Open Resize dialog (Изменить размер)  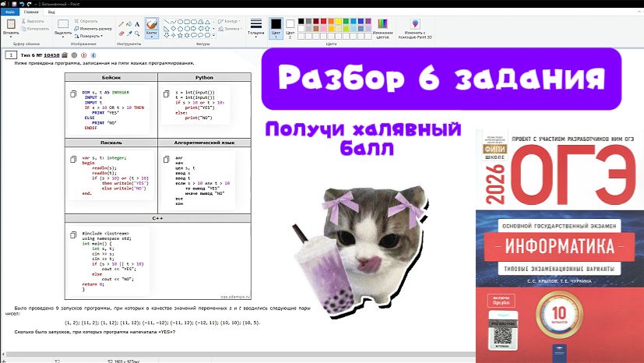[93, 29]
